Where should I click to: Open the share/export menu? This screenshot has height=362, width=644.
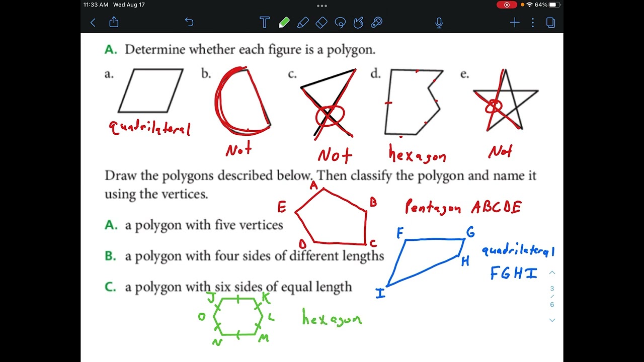(114, 22)
